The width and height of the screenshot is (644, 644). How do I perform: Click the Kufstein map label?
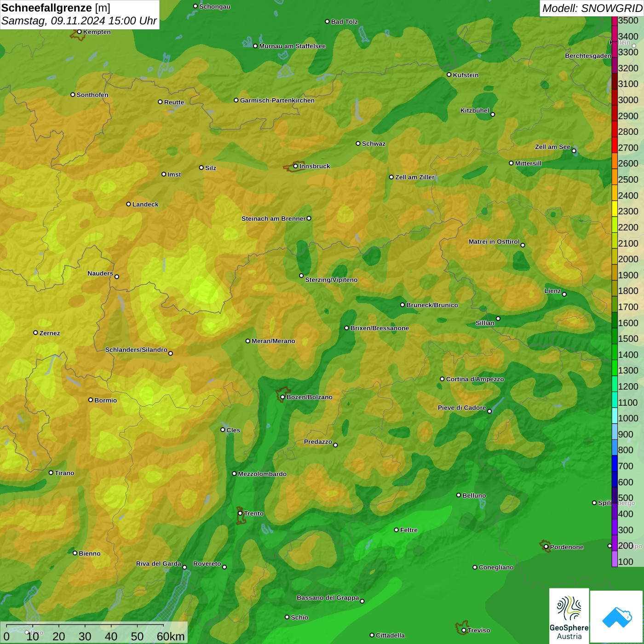pyautogui.click(x=466, y=75)
